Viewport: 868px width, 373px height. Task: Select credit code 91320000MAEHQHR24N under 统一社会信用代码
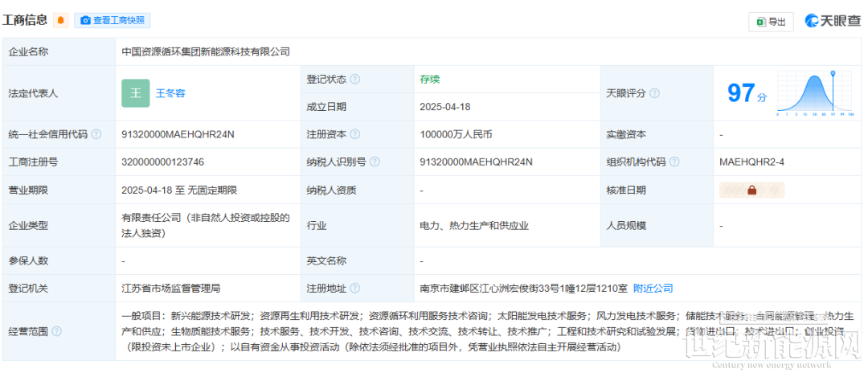tap(178, 134)
